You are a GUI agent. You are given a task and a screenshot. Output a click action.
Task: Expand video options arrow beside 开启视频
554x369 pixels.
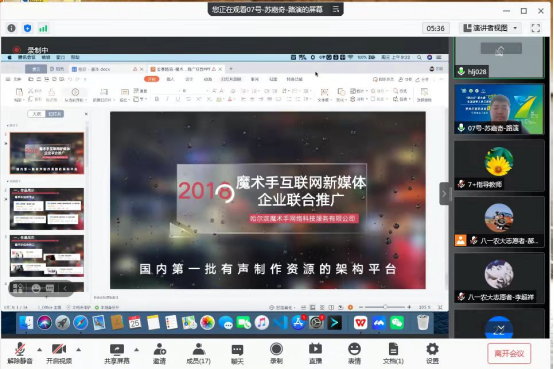click(78, 350)
